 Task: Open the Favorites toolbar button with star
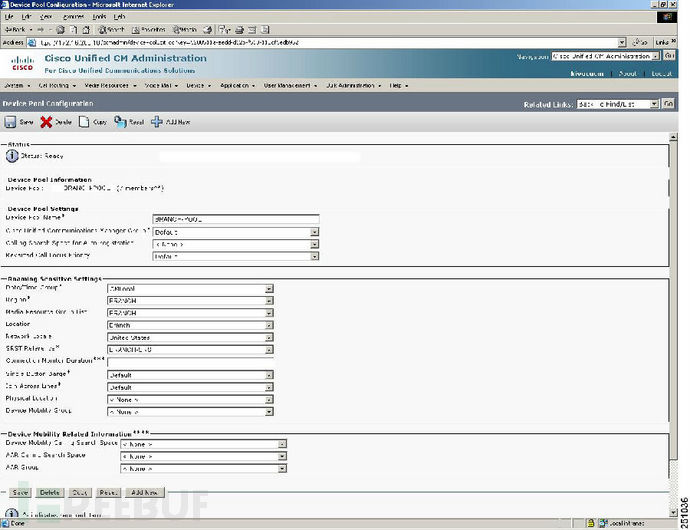point(149,29)
